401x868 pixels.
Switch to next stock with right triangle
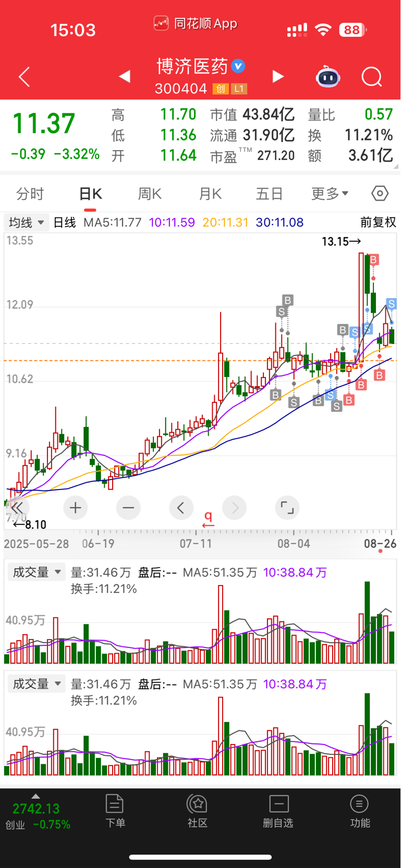(x=278, y=77)
